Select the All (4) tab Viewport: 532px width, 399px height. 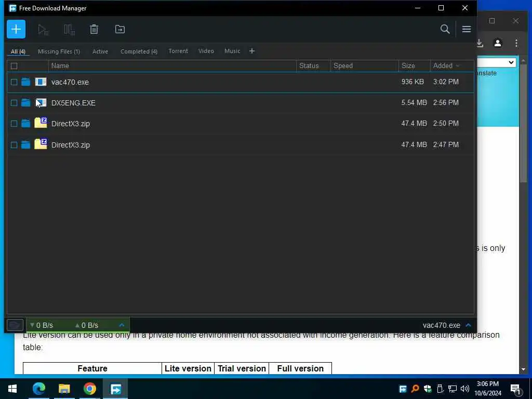(x=18, y=51)
